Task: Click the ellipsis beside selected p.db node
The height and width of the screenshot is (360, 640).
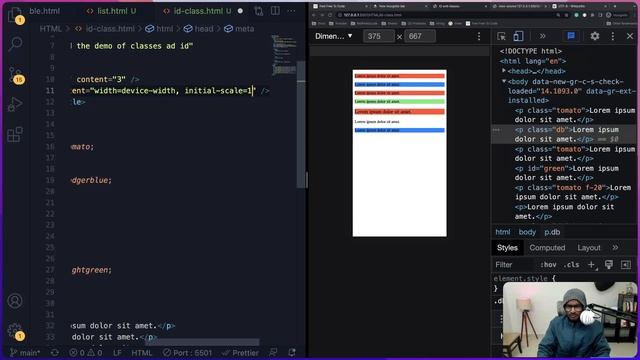Action: [496, 130]
